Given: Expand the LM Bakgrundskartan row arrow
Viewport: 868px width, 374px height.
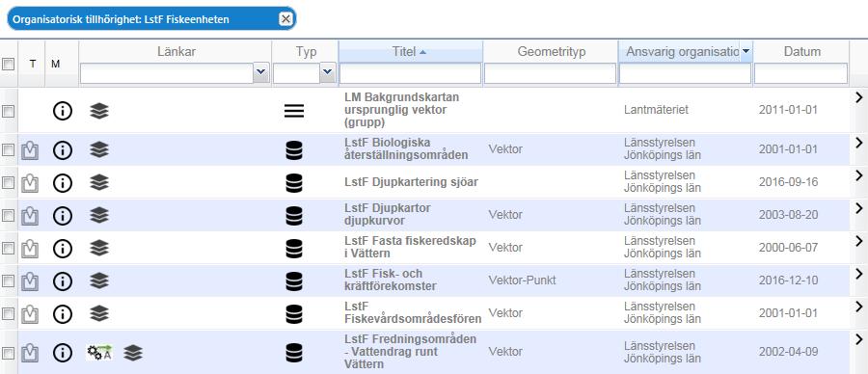Looking at the screenshot, I should (x=859, y=97).
